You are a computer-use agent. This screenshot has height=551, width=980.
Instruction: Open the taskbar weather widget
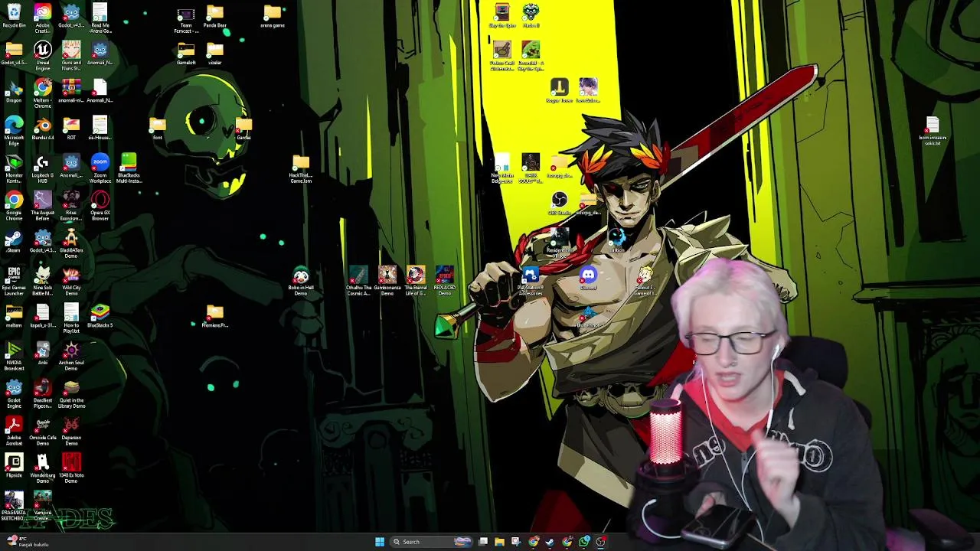[x=27, y=542]
